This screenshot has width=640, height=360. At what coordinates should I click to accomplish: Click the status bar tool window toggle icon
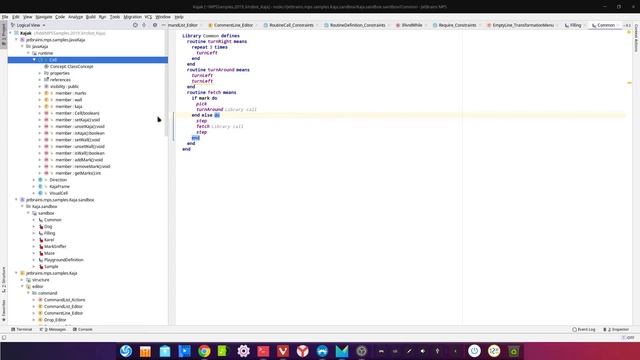(x=4, y=338)
